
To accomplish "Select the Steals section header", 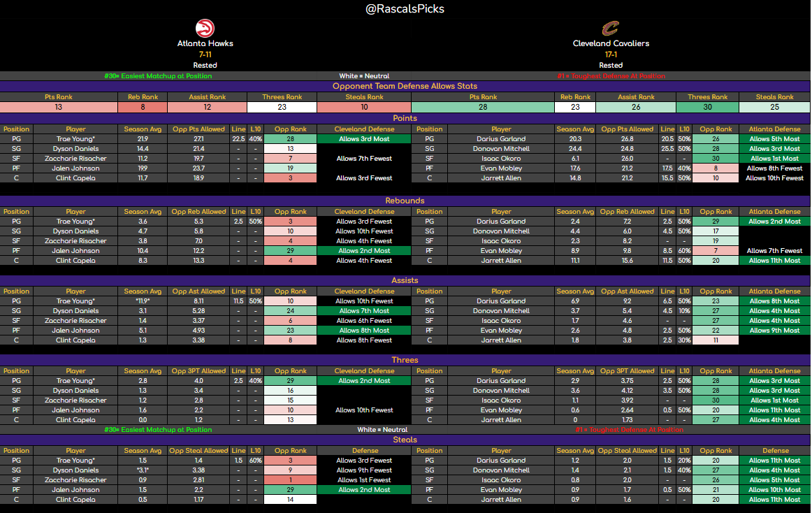I will tap(405, 440).
